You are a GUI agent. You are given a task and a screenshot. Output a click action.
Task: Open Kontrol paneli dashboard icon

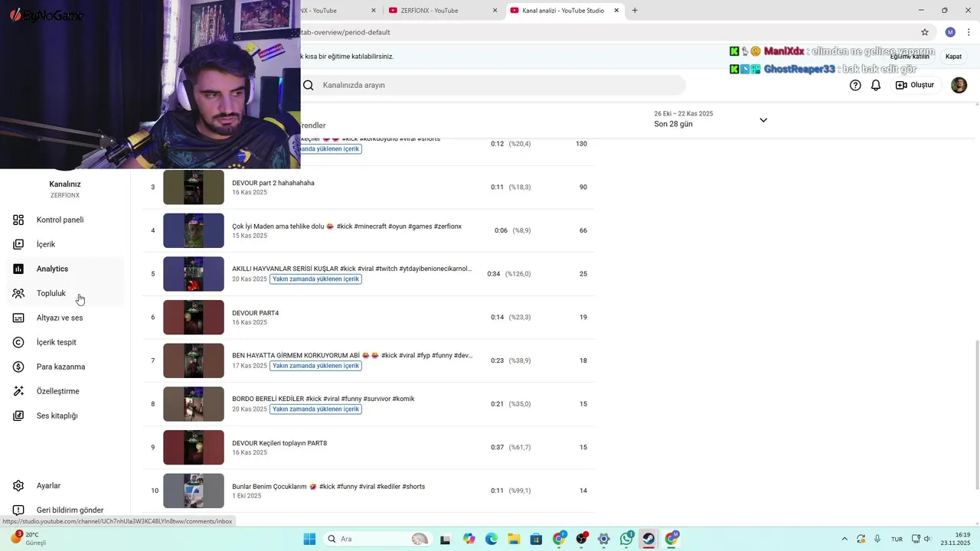[x=18, y=220]
